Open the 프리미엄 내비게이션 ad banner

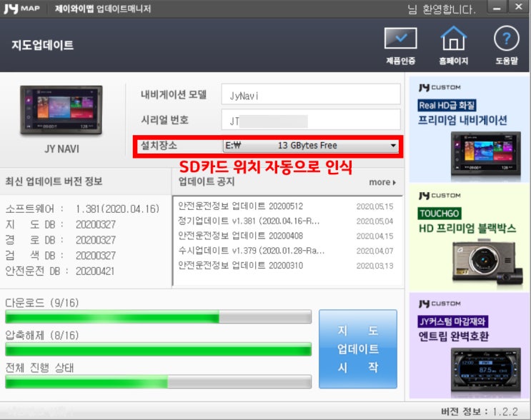pos(469,129)
